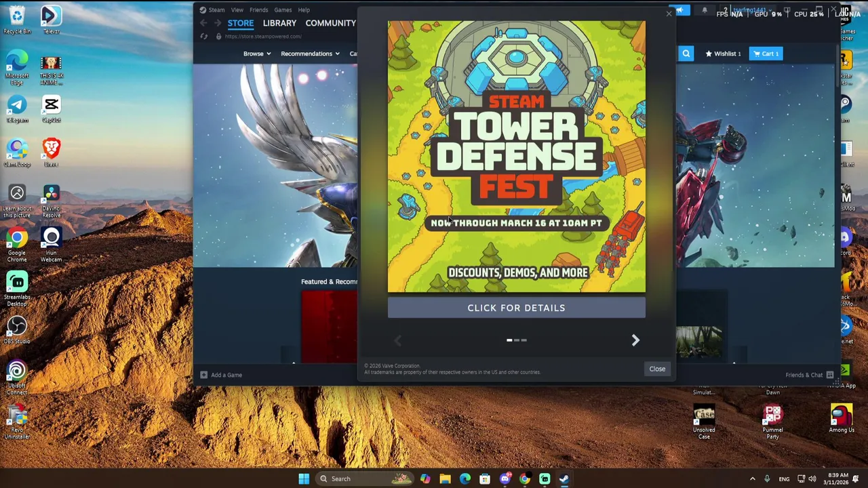This screenshot has width=868, height=488.
Task: Go to next announcement with right arrow
Action: [635, 340]
